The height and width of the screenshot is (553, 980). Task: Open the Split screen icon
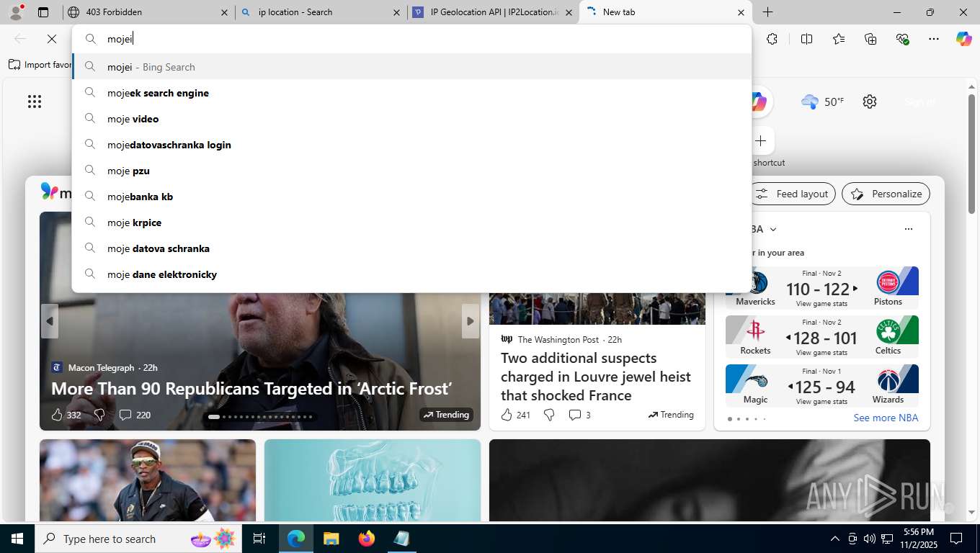(x=806, y=39)
